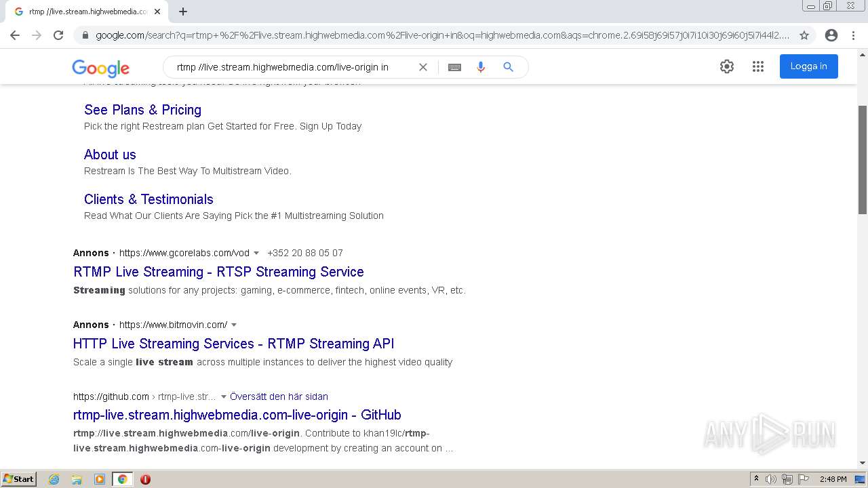Screen dimensions: 868x488
Task: Open the Windows Start menu
Action: (x=19, y=479)
